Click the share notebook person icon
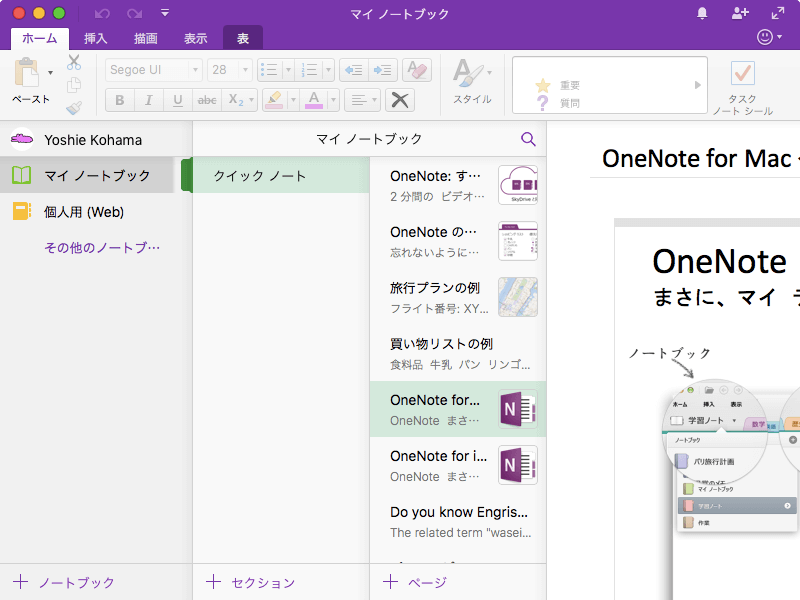800x600 pixels. [x=740, y=14]
